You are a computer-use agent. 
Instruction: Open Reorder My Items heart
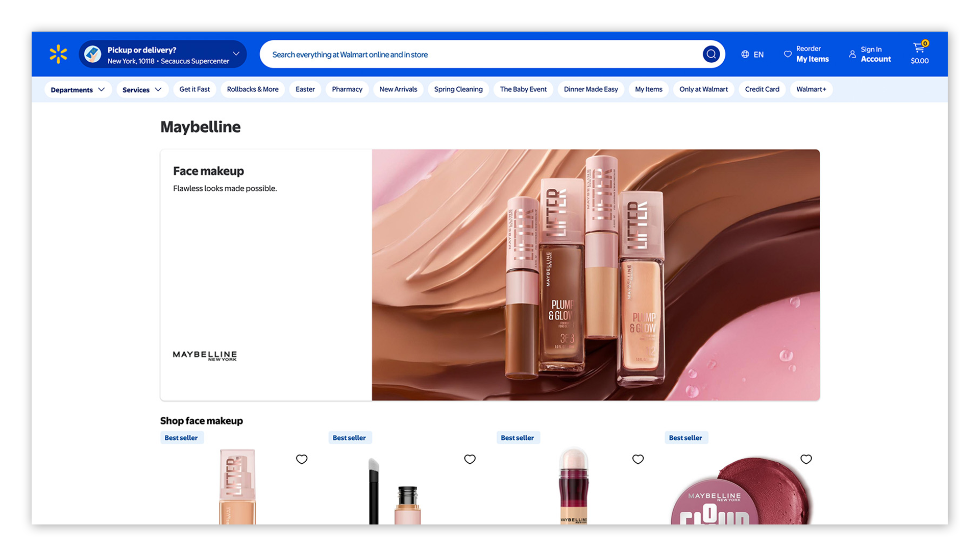pyautogui.click(x=788, y=54)
